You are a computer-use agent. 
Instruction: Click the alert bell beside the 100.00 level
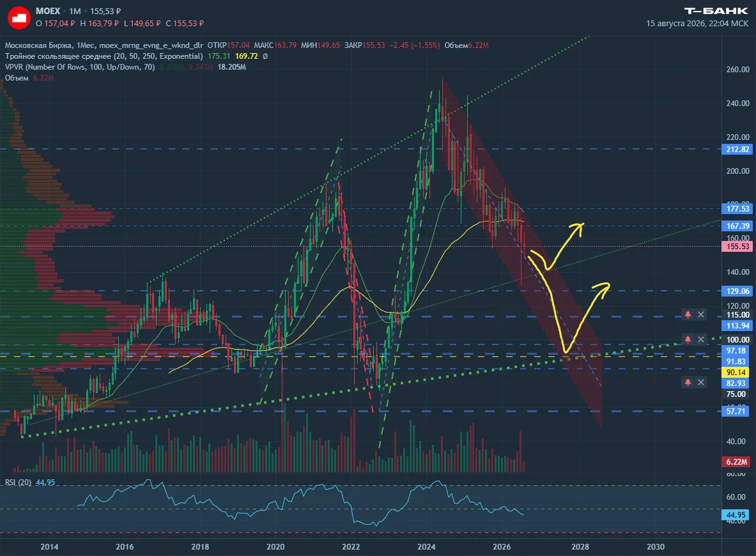[x=688, y=339]
